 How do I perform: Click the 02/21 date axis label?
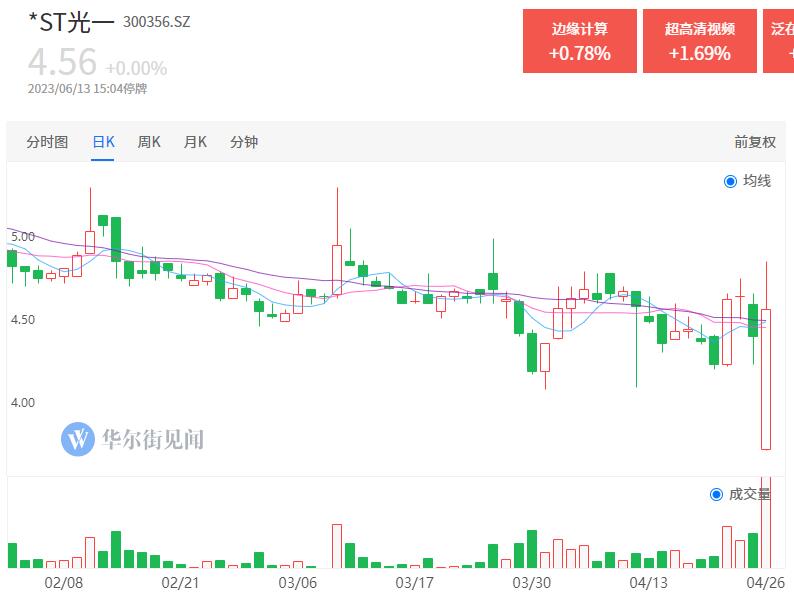point(180,583)
